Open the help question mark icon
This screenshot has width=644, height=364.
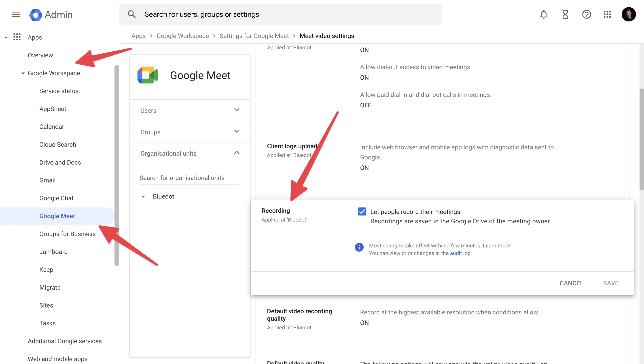coord(587,14)
